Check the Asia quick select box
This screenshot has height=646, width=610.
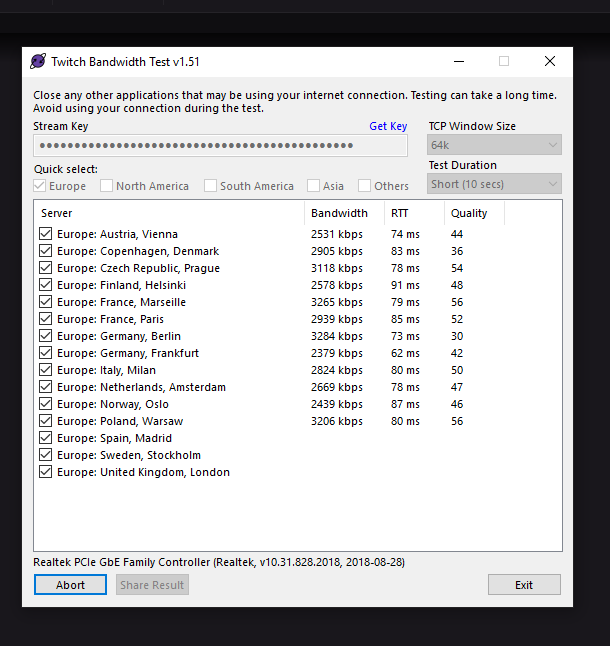[x=313, y=186]
